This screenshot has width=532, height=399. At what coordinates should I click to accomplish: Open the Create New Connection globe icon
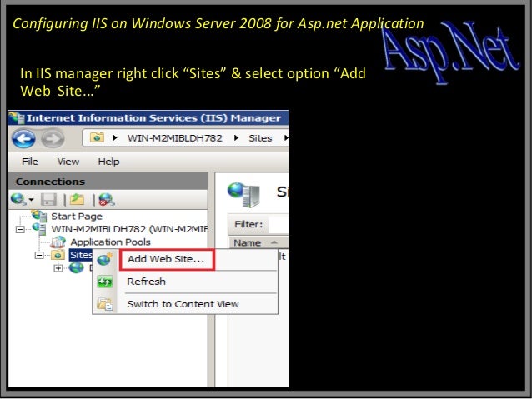[18, 199]
